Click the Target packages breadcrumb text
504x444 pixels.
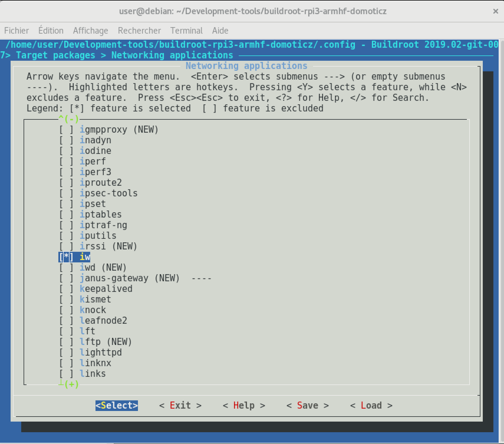point(56,55)
